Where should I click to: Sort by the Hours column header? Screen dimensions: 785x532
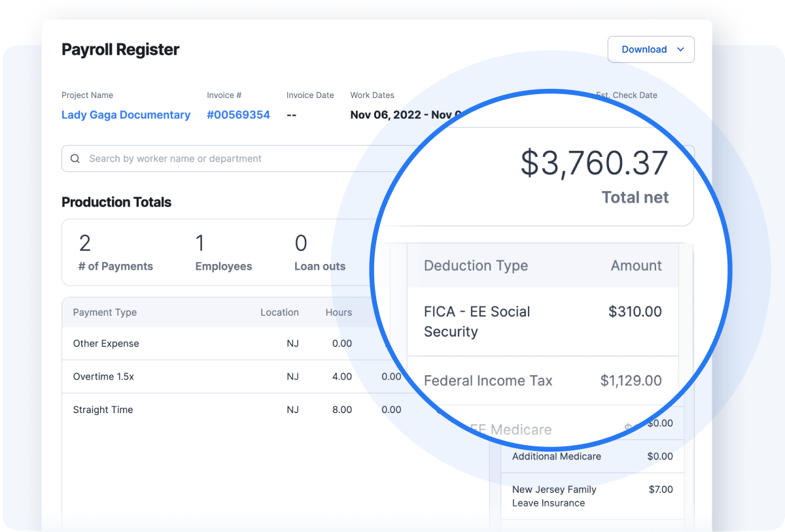tap(338, 312)
